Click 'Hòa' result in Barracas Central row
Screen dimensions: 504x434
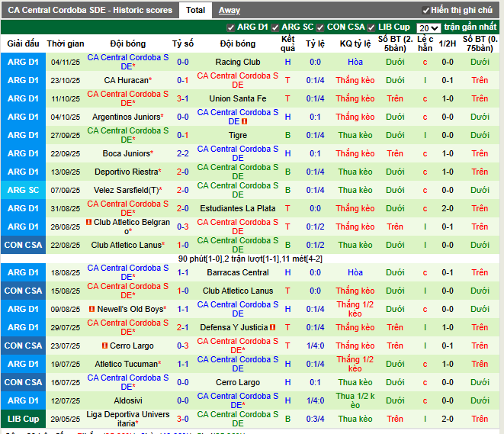(x=355, y=272)
